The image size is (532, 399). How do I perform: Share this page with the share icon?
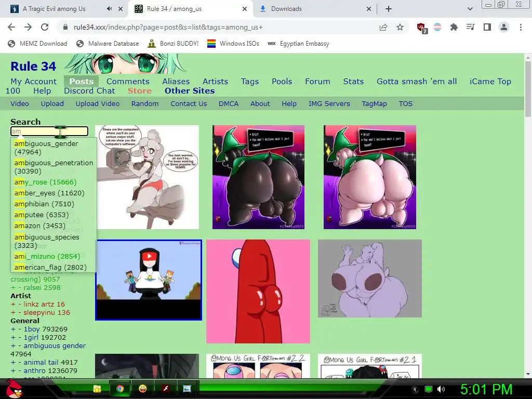click(x=383, y=27)
